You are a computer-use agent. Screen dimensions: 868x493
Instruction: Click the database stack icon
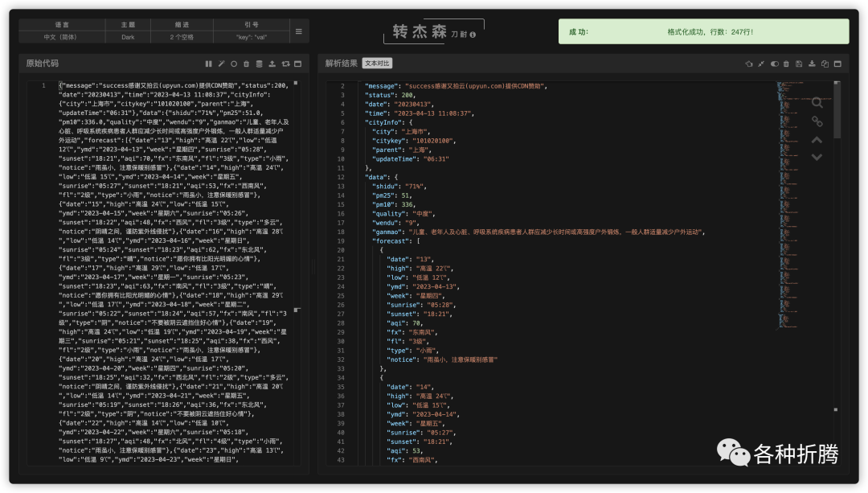tap(259, 64)
